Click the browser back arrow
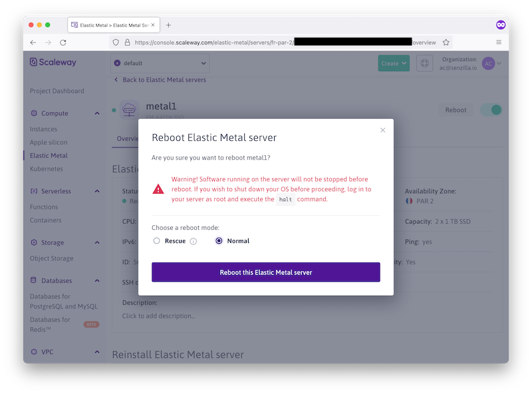The width and height of the screenshot is (532, 394). point(33,43)
